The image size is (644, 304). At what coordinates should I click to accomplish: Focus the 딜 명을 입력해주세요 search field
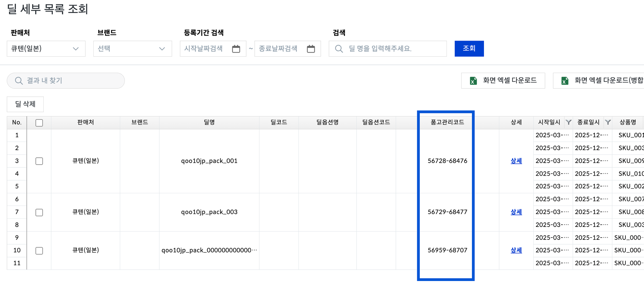point(388,49)
